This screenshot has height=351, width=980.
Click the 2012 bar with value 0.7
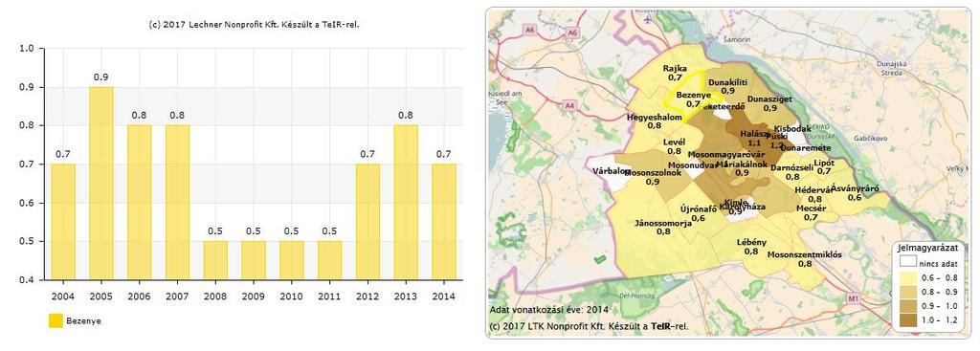[x=367, y=222]
